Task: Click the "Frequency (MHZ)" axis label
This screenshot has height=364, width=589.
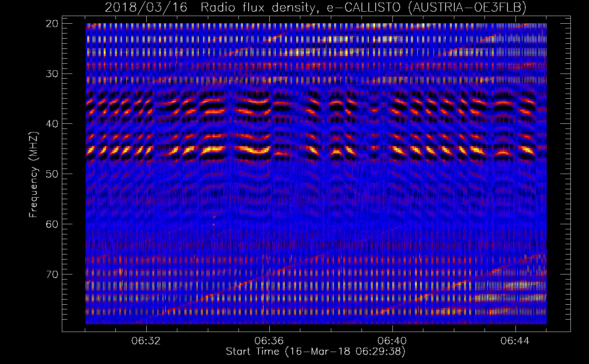Action: pyautogui.click(x=33, y=174)
